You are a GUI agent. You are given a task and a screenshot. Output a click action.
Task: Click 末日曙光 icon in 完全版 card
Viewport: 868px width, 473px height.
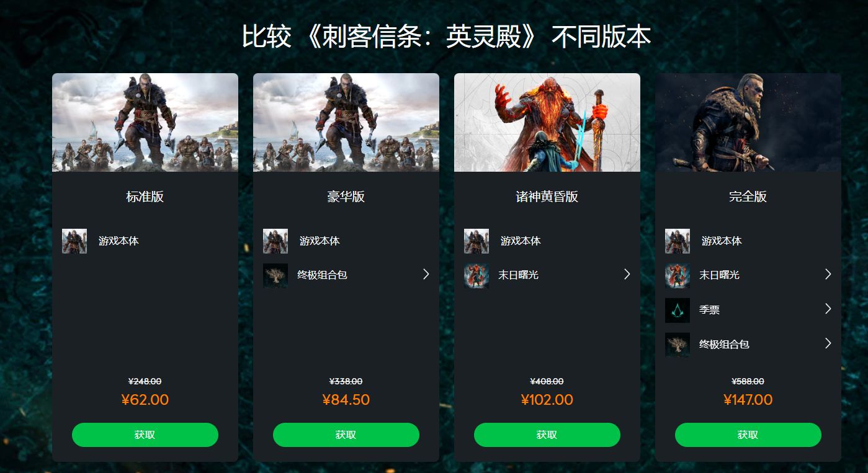coord(678,275)
